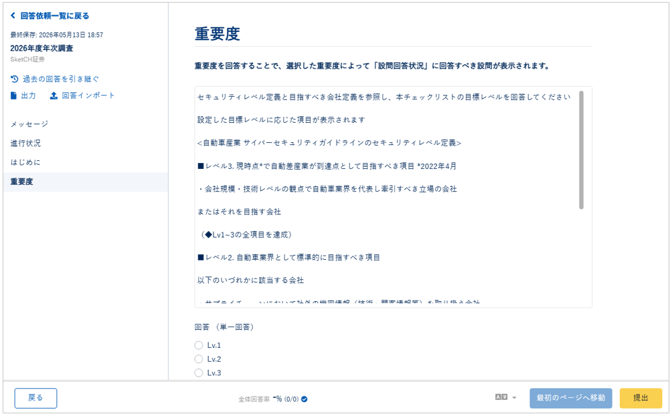The width and height of the screenshot is (670, 414).
Task: Select 重要度 in the sidebar
Action: point(85,182)
